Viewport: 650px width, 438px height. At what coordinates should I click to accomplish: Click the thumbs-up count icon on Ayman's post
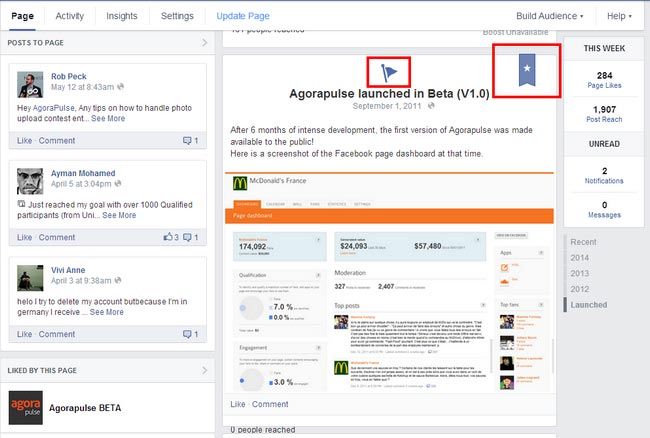pyautogui.click(x=168, y=237)
